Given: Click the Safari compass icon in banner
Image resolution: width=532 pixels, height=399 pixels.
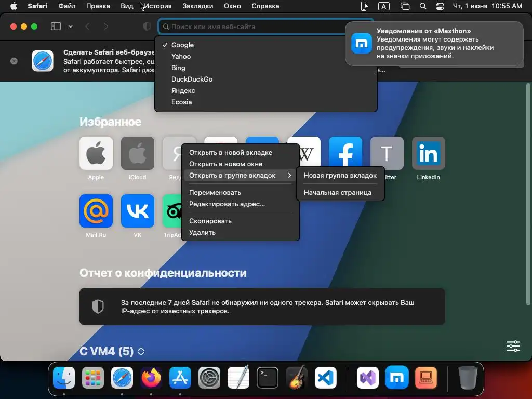Looking at the screenshot, I should 43,61.
